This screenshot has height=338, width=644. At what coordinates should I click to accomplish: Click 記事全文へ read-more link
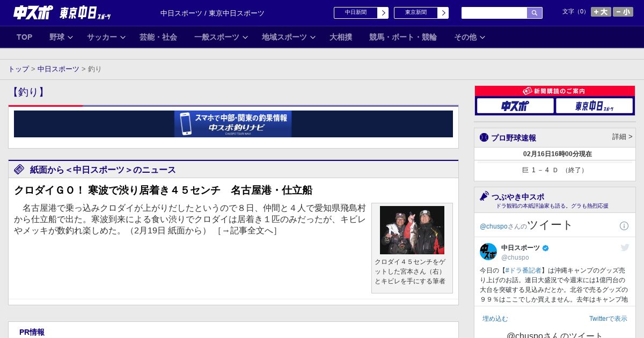click(247, 231)
